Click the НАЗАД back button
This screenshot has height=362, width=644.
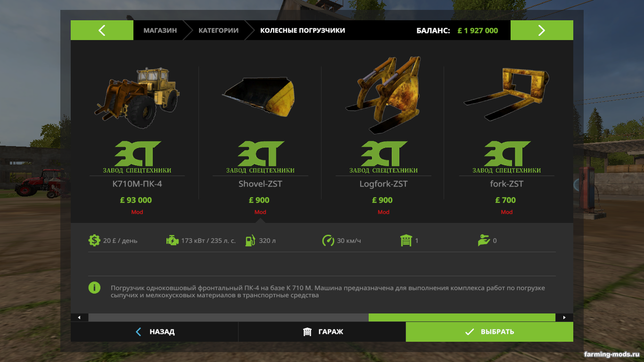click(x=155, y=332)
